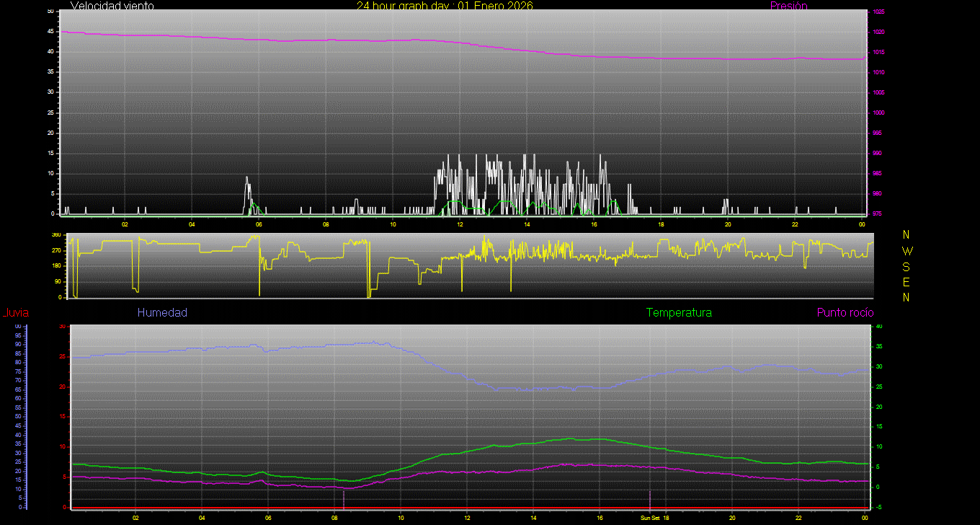980x525 pixels.
Task: Click the E compass direction letter
Action: (x=906, y=282)
